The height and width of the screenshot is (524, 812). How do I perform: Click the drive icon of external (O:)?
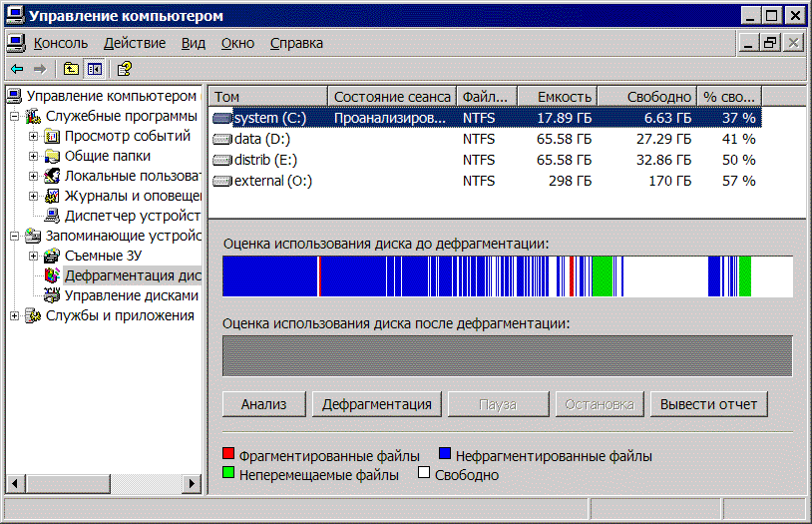point(222,181)
